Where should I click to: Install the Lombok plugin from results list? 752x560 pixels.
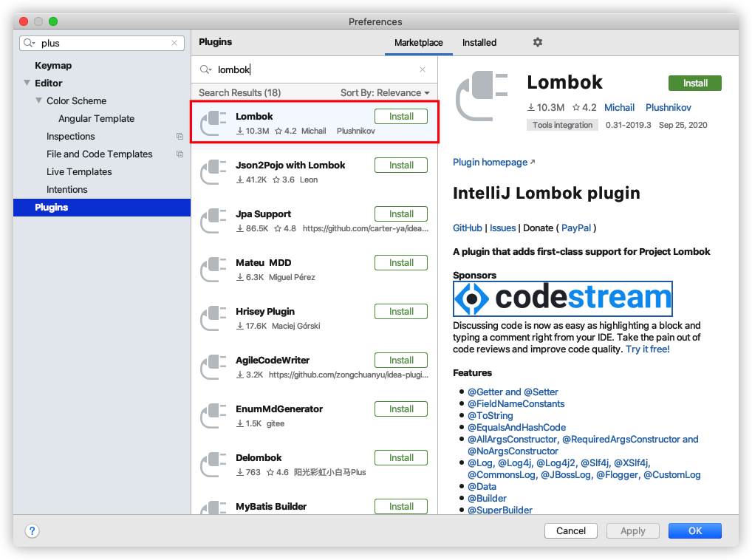click(x=401, y=117)
